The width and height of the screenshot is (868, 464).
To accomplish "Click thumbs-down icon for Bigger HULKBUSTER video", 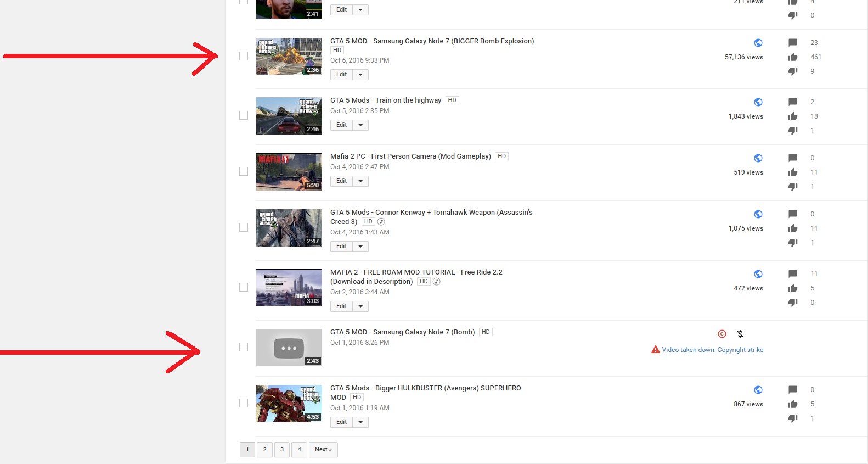I will pyautogui.click(x=793, y=418).
